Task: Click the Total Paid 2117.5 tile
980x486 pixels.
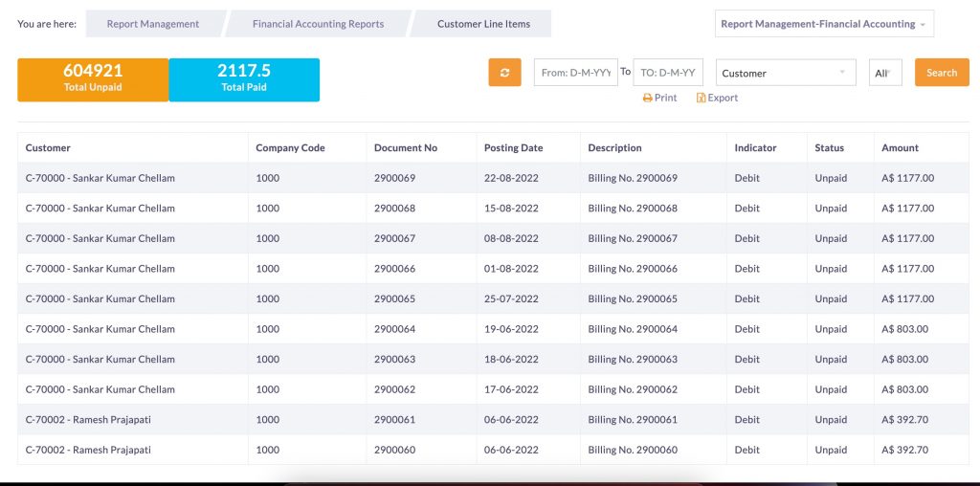Action: (x=244, y=79)
